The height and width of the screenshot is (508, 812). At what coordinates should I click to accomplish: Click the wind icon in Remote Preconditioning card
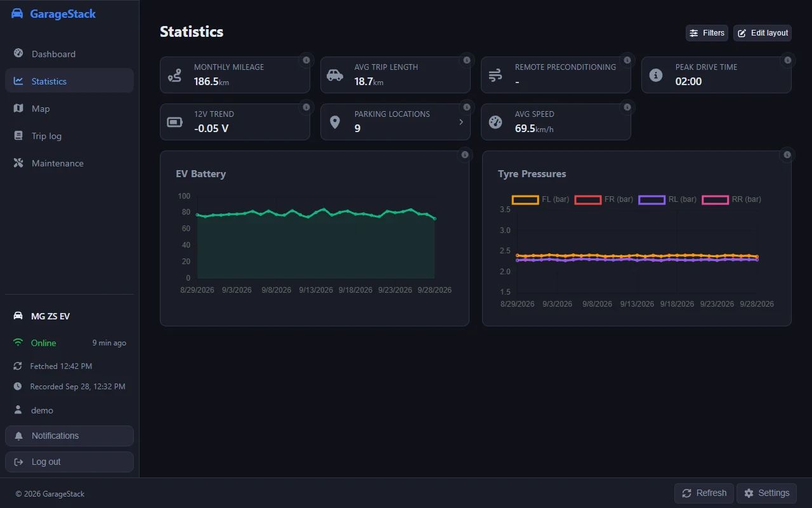coord(495,76)
